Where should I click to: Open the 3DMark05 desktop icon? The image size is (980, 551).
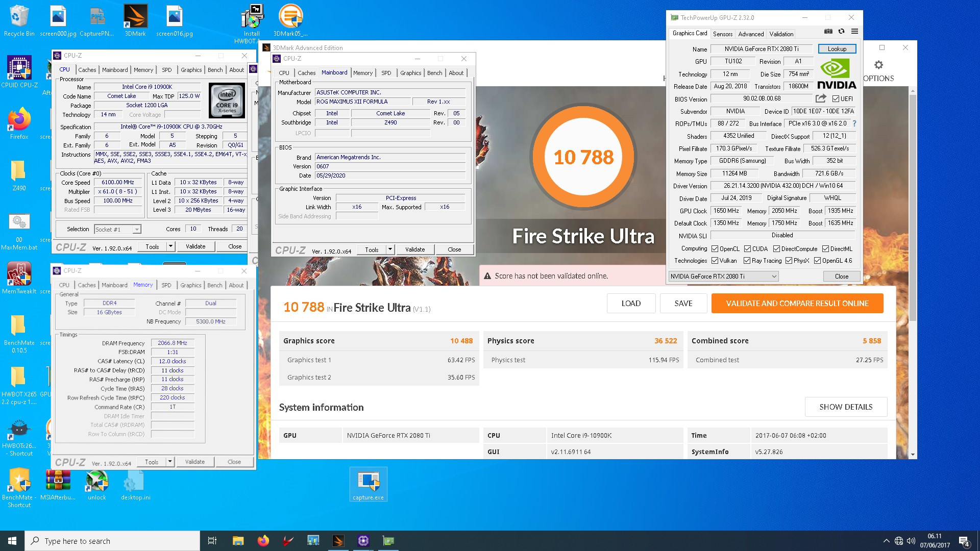pyautogui.click(x=290, y=21)
